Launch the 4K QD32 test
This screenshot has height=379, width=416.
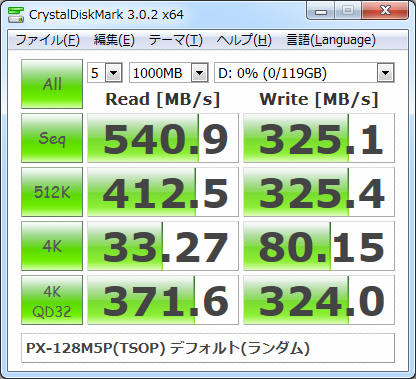(x=52, y=300)
